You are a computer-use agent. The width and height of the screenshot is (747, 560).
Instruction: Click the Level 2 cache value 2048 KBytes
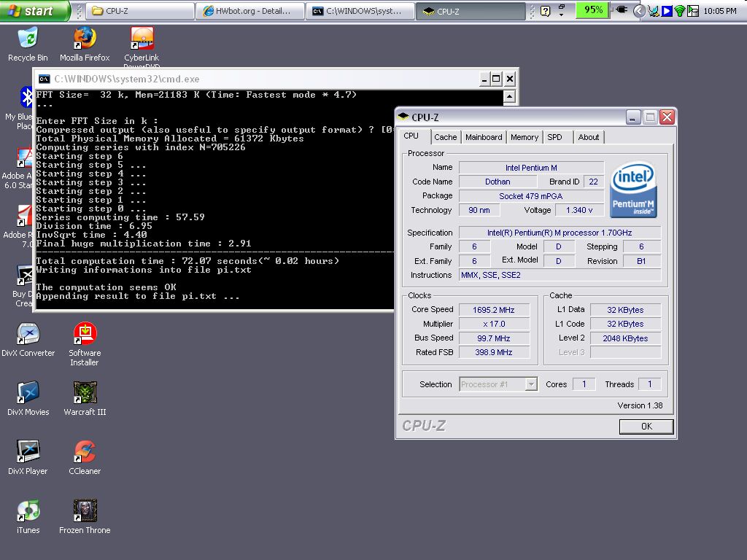click(x=625, y=338)
